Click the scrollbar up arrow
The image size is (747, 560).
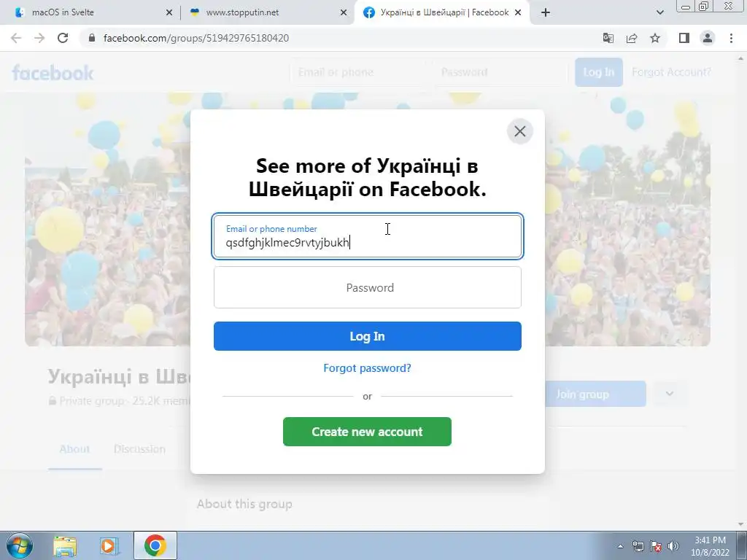tap(741, 58)
